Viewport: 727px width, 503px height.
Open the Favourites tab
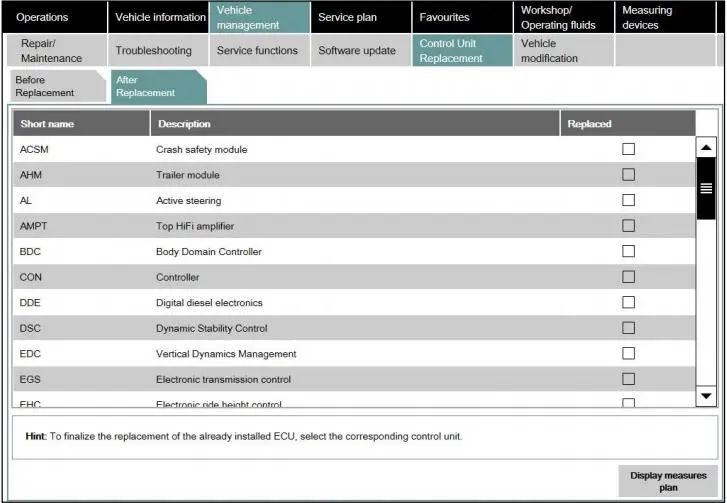tap(462, 17)
